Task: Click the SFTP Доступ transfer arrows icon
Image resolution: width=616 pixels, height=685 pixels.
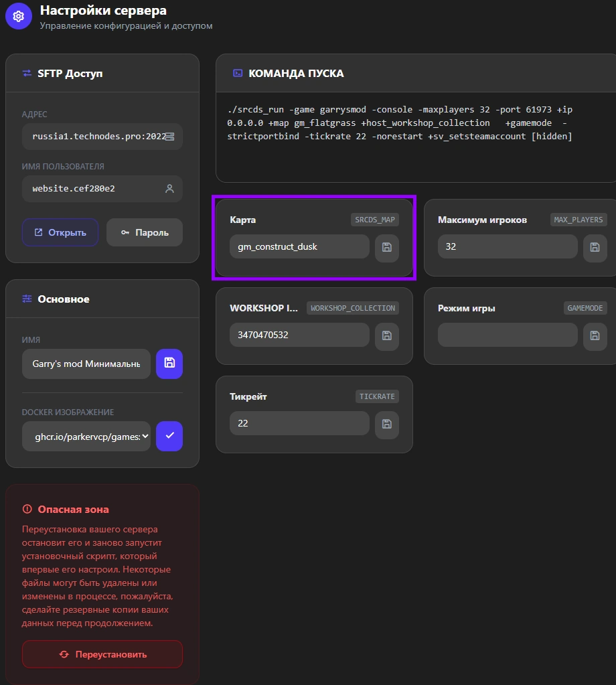Action: click(x=27, y=74)
